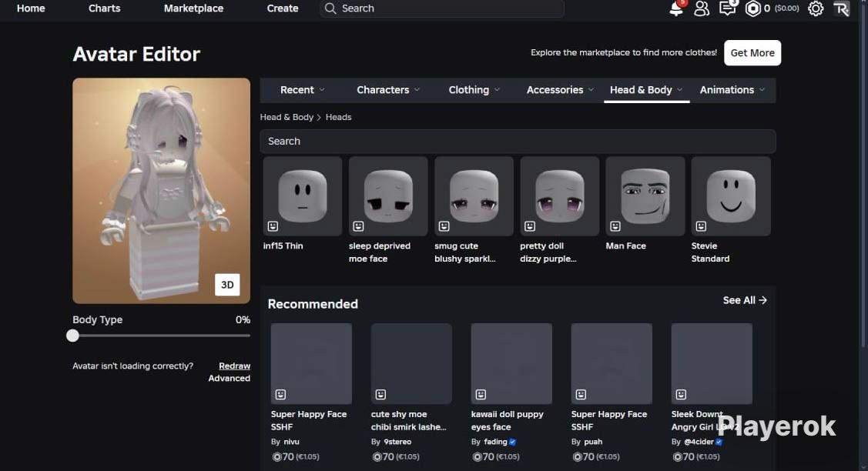Screen dimensions: 868x471
Task: Click dynamic head badge on inf15 Thin
Action: click(273, 225)
